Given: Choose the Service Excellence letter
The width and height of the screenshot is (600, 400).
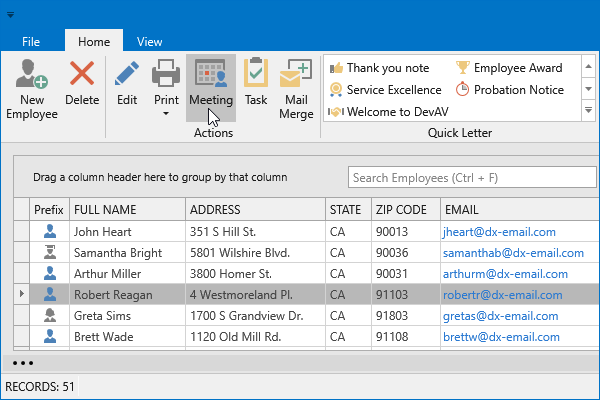Looking at the screenshot, I should tap(385, 90).
